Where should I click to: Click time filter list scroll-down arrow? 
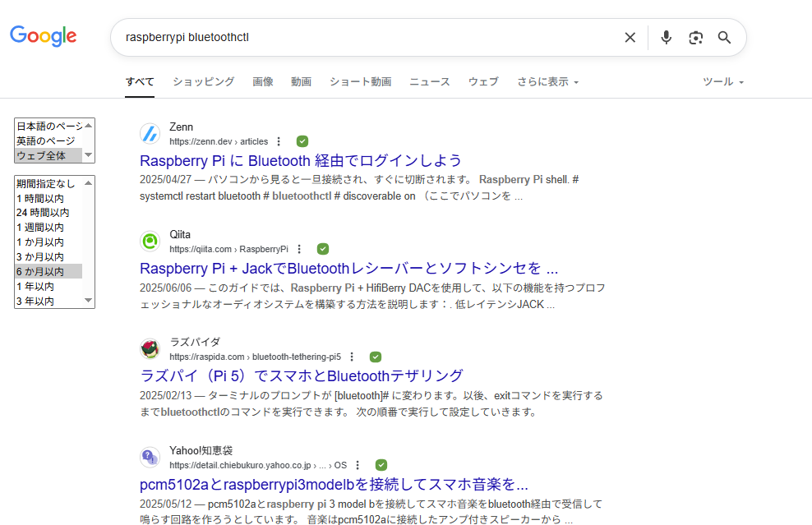(89, 301)
